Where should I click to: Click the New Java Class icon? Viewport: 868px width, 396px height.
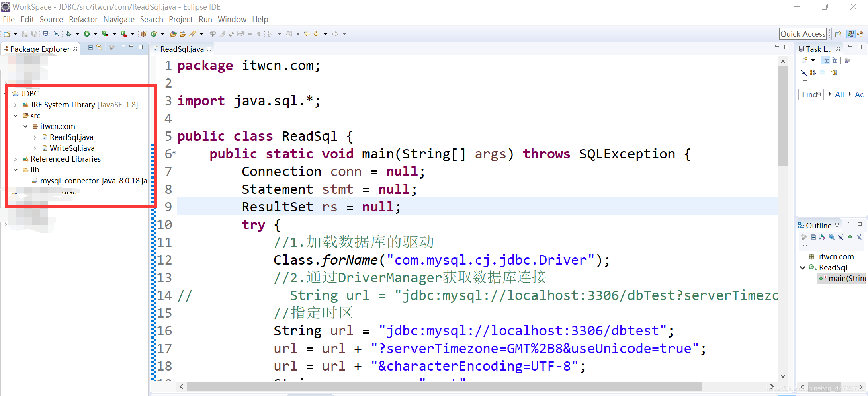(154, 34)
